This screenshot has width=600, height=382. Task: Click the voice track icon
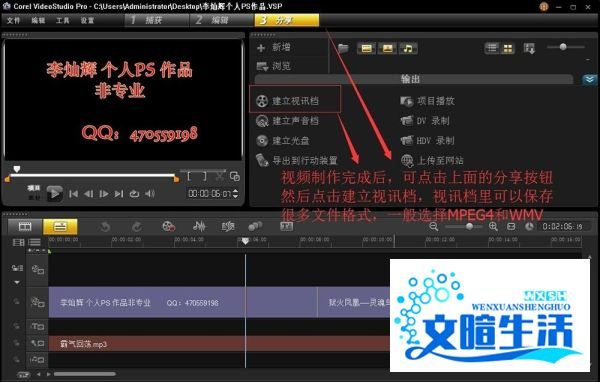click(38, 343)
